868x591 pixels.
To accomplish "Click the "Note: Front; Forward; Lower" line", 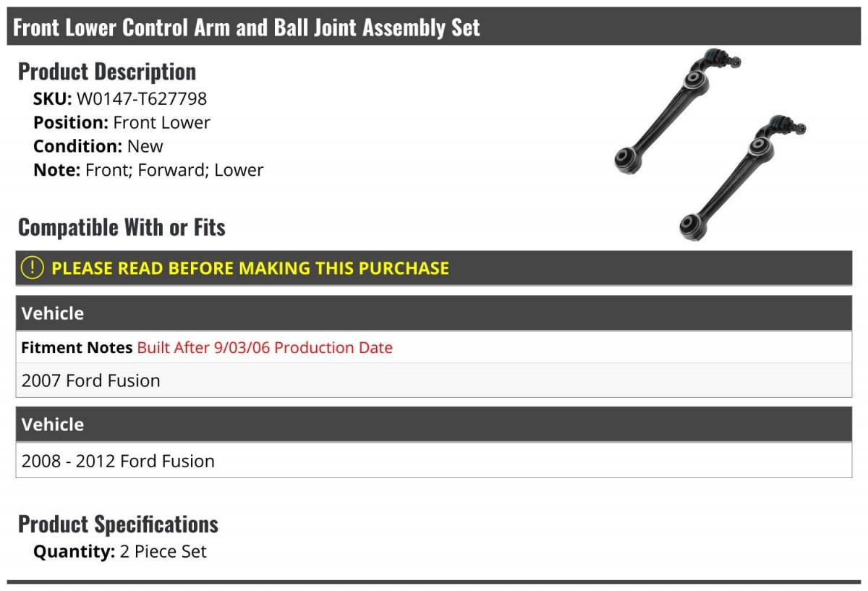I will click(148, 170).
